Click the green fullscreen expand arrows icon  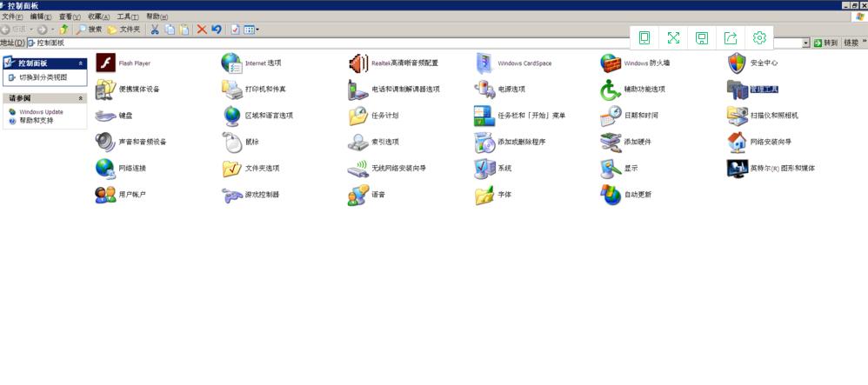(x=673, y=37)
